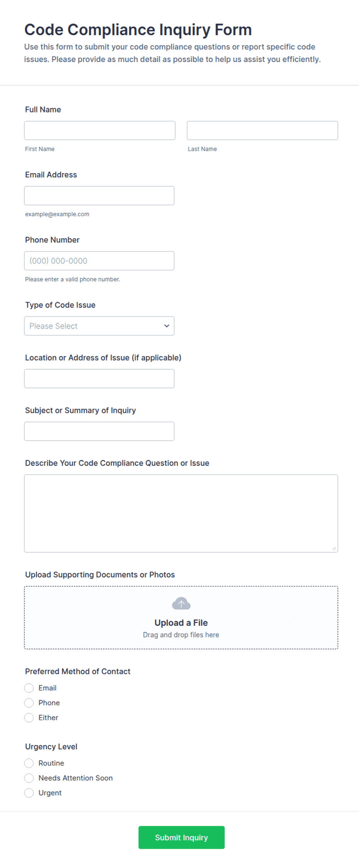Click into the Email Address field
Screen dimensions: 359x868
99,196
